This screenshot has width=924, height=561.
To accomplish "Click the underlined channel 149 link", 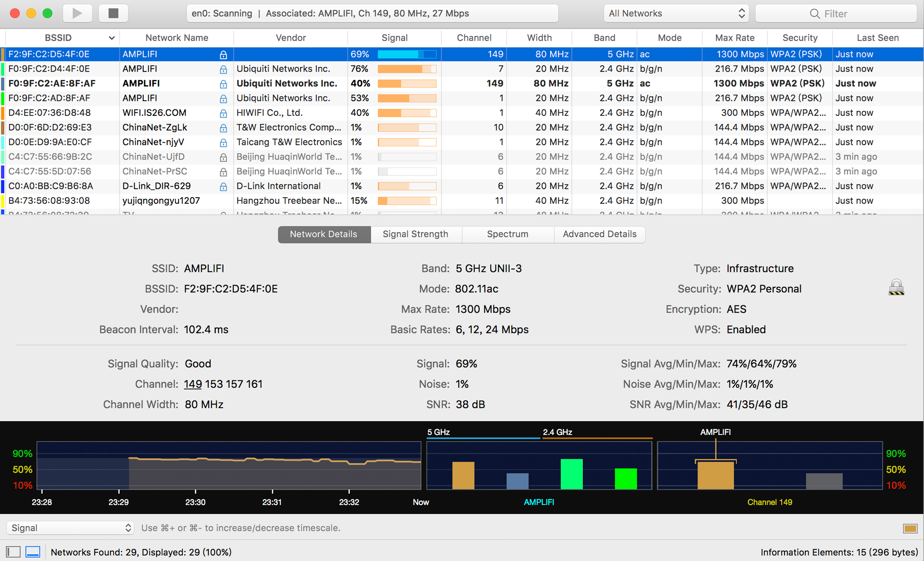I will pos(193,384).
